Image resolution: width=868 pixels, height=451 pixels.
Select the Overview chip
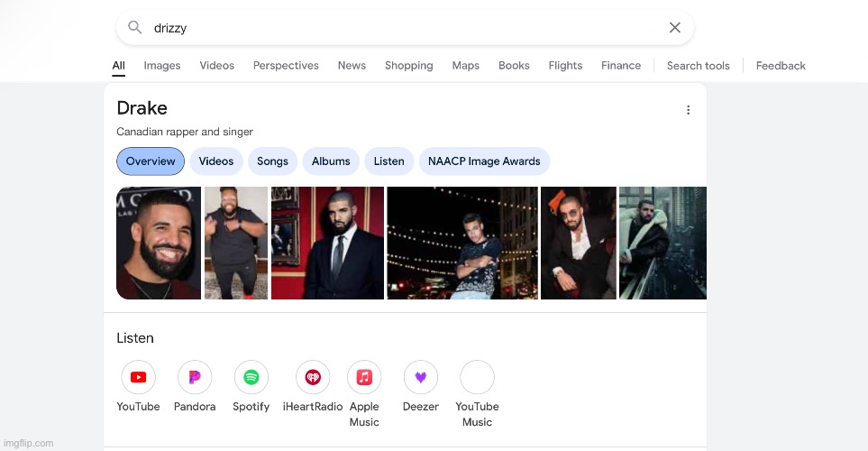[x=151, y=161]
